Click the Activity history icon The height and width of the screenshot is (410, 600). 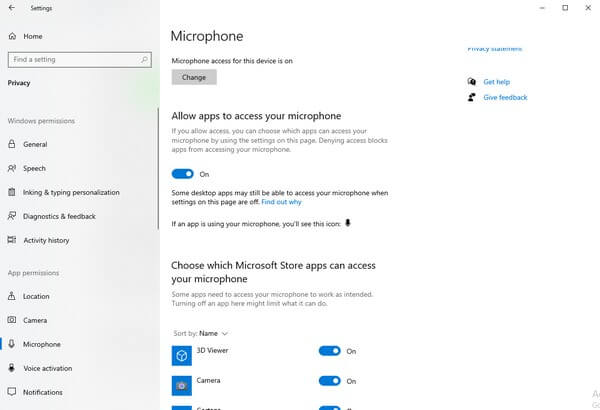click(12, 240)
